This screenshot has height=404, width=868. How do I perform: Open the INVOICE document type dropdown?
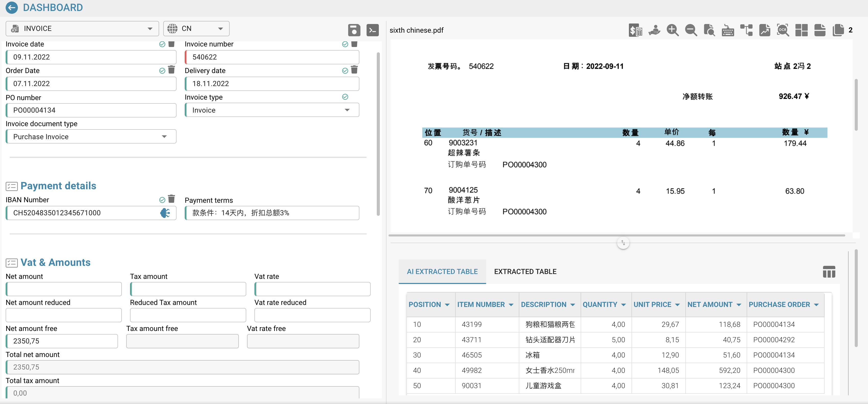pos(82,29)
